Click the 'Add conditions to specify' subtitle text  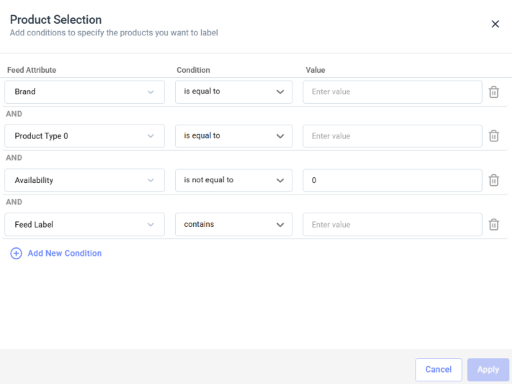point(114,33)
